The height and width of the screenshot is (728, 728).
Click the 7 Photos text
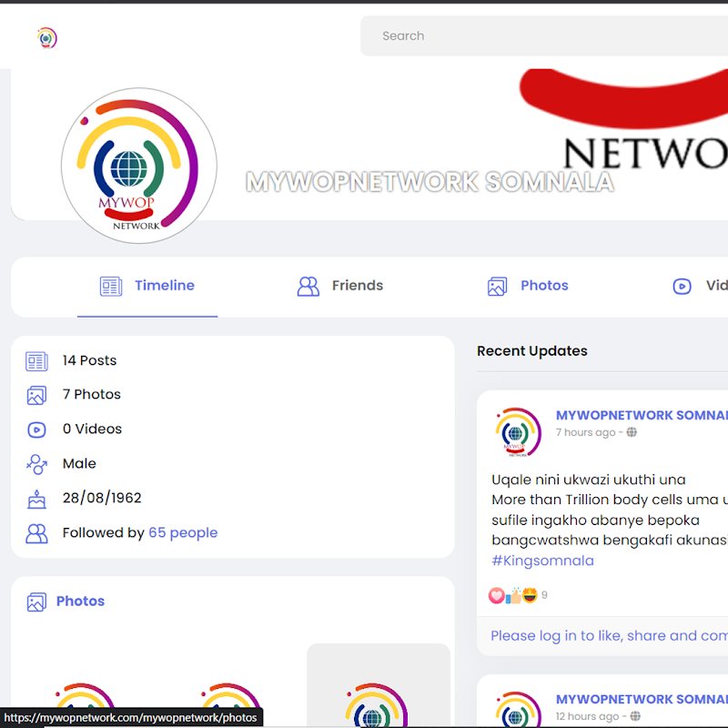pyautogui.click(x=92, y=394)
